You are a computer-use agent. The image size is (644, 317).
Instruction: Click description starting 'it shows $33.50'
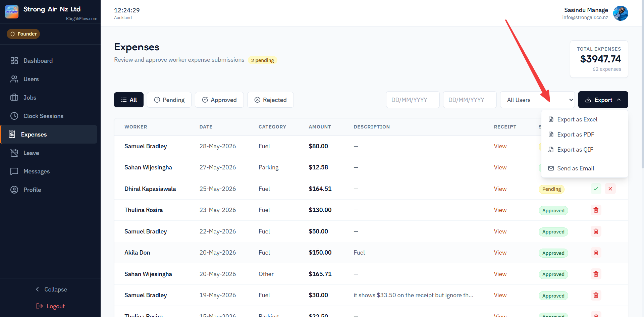click(413, 295)
